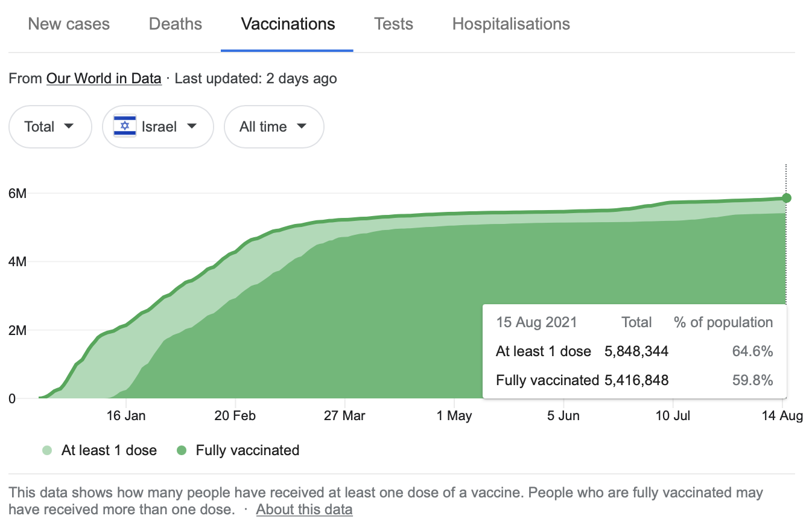The height and width of the screenshot is (530, 812).
Task: Click the Israel flag icon
Action: [x=125, y=126]
